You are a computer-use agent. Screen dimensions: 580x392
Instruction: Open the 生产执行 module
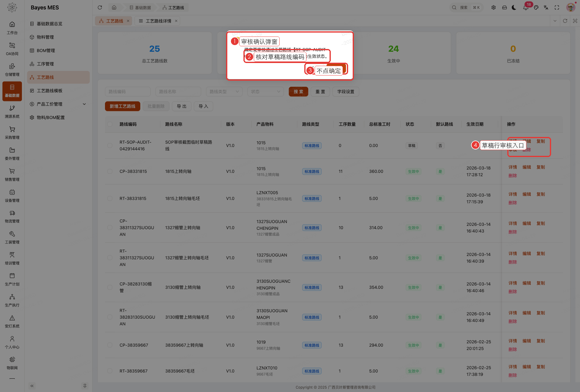point(12,301)
